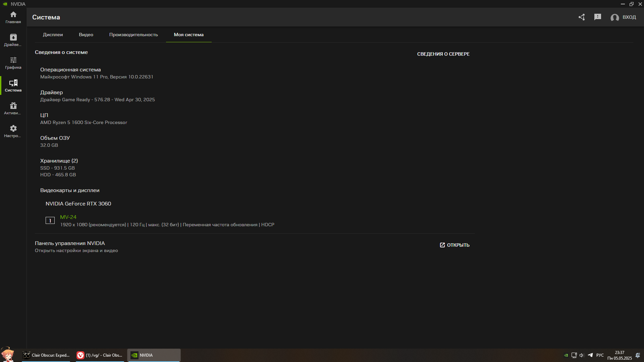Image resolution: width=644 pixels, height=362 pixels.
Task: Click the NVIDIA GeForce RTX 3060 text
Action: point(78,204)
